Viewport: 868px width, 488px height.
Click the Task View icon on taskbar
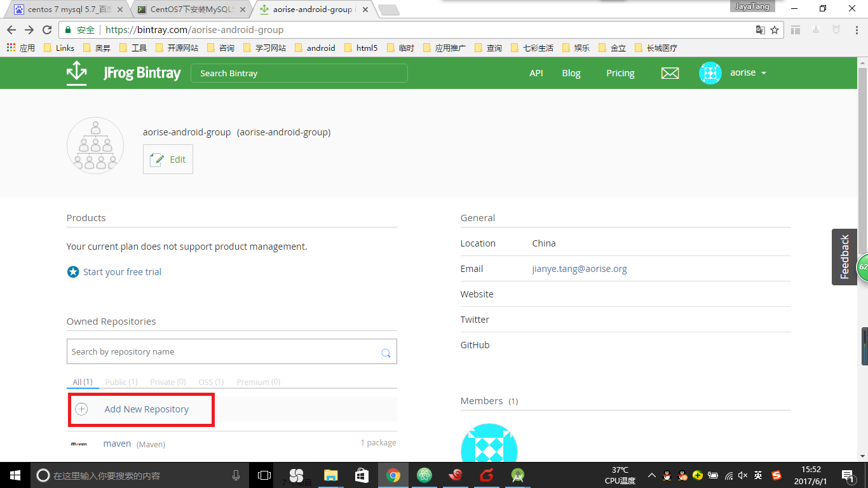(x=264, y=475)
